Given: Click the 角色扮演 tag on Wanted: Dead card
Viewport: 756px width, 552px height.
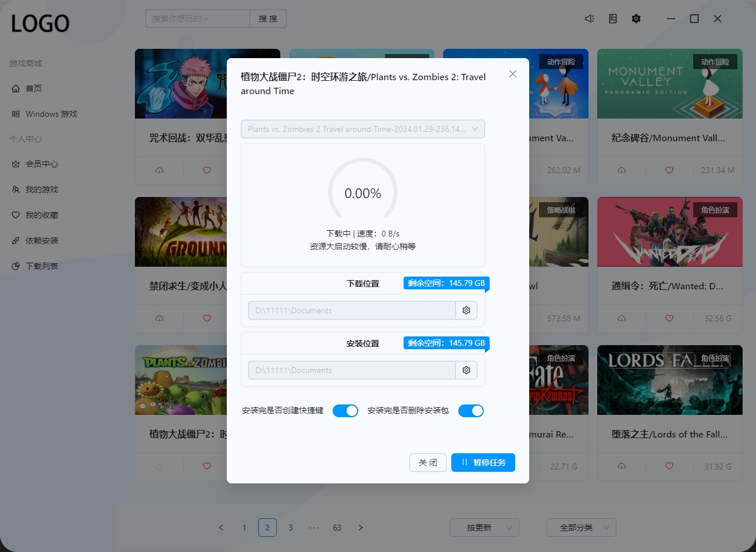Looking at the screenshot, I should 715,210.
